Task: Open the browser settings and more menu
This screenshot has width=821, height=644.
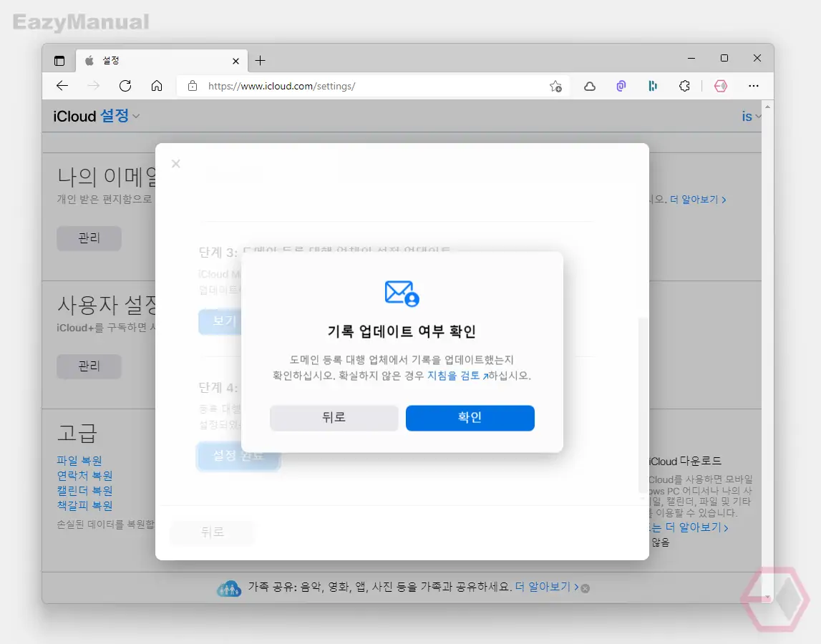Action: (x=754, y=86)
